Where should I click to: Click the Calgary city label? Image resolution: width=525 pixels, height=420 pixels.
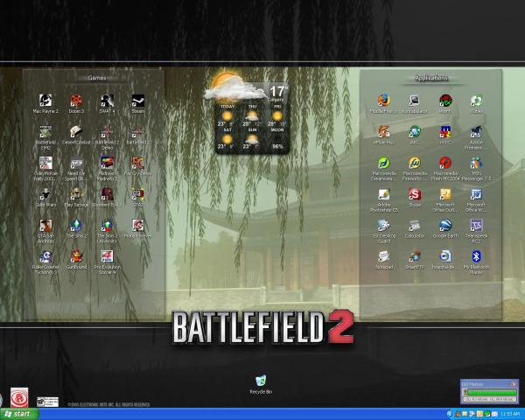pos(276,100)
